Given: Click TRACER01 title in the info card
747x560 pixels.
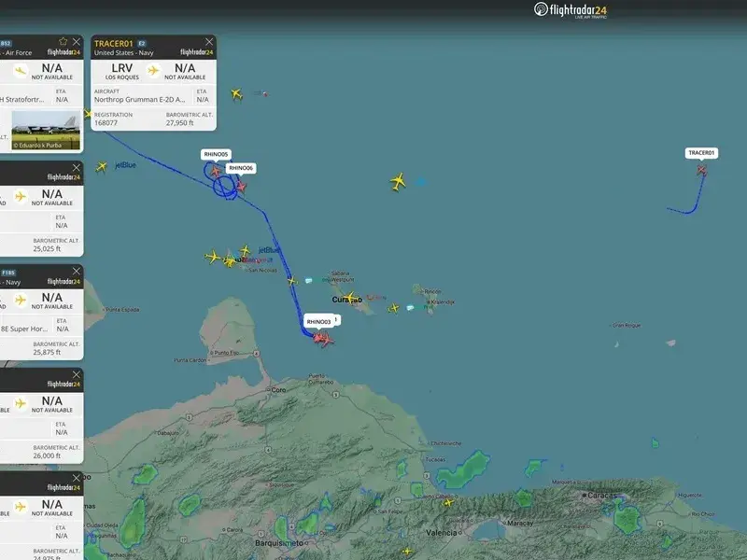Looking at the screenshot, I should (x=113, y=43).
